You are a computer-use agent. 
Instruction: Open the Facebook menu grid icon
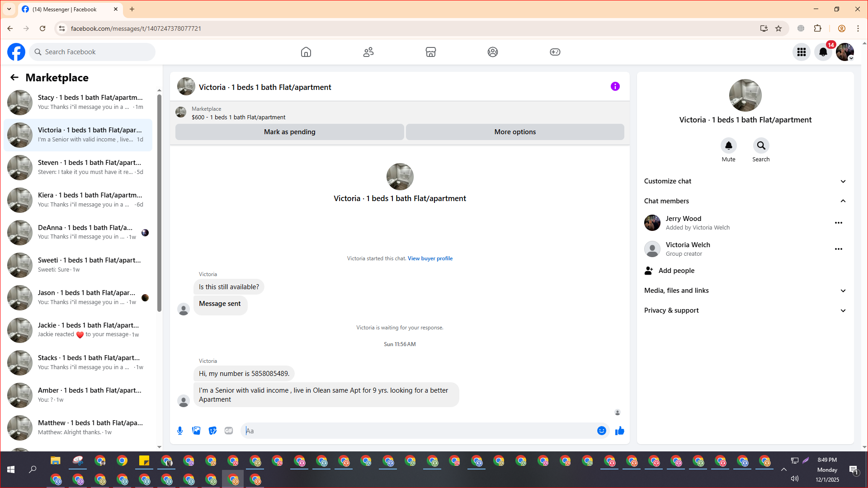tap(802, 52)
